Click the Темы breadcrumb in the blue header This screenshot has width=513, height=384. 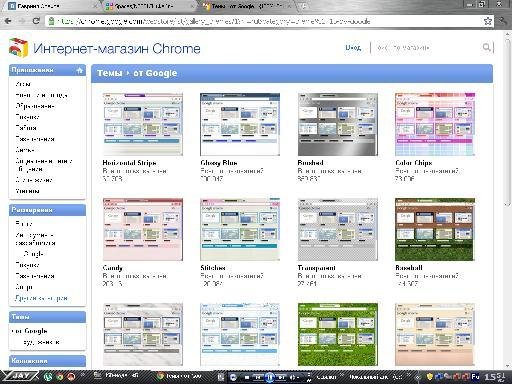coord(109,73)
